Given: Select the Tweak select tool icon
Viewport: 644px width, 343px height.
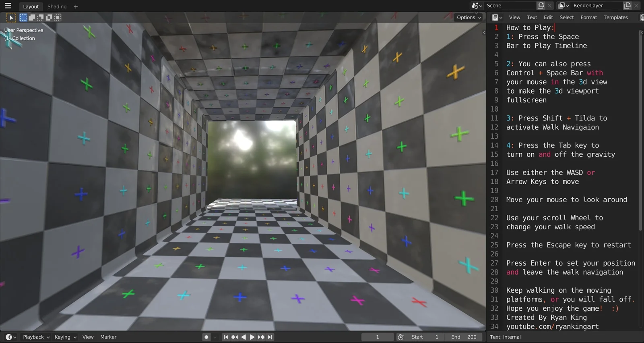Looking at the screenshot, I should [x=11, y=17].
